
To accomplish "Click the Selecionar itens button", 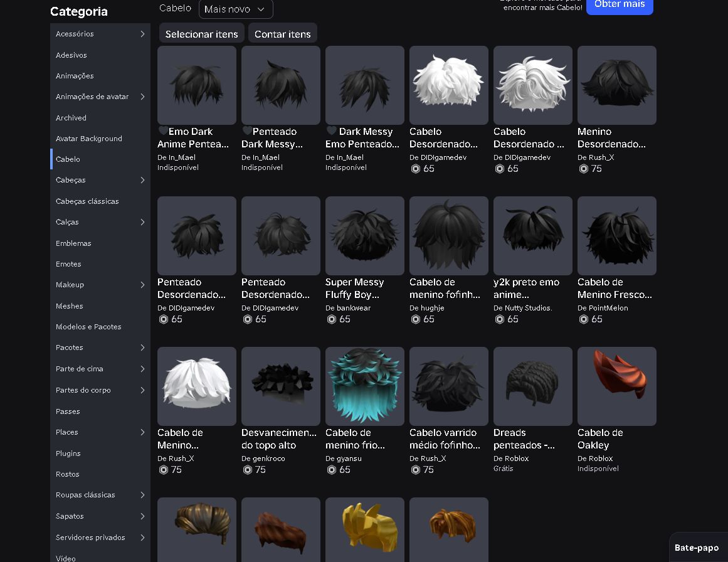I will point(201,34).
